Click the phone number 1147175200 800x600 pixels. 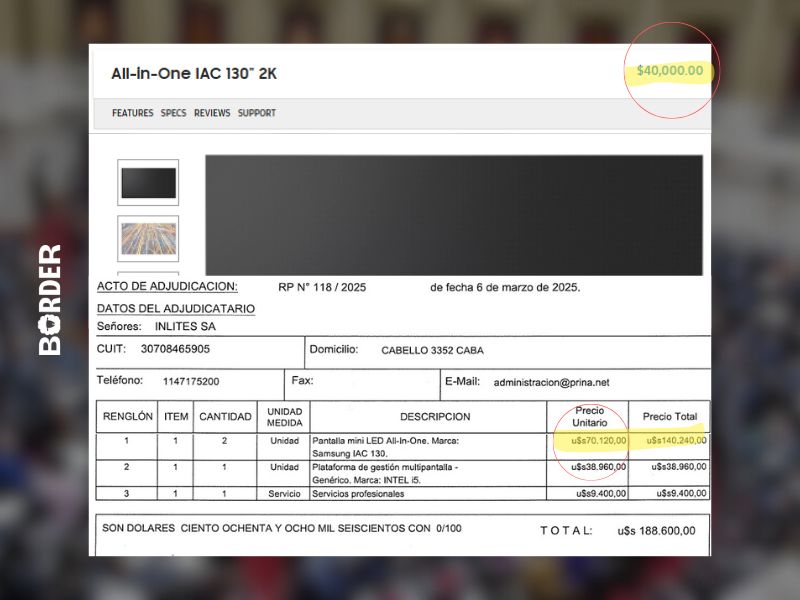click(x=191, y=382)
